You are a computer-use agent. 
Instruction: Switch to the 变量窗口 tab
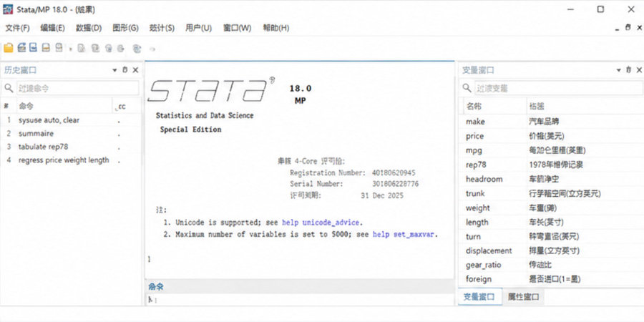tap(479, 296)
